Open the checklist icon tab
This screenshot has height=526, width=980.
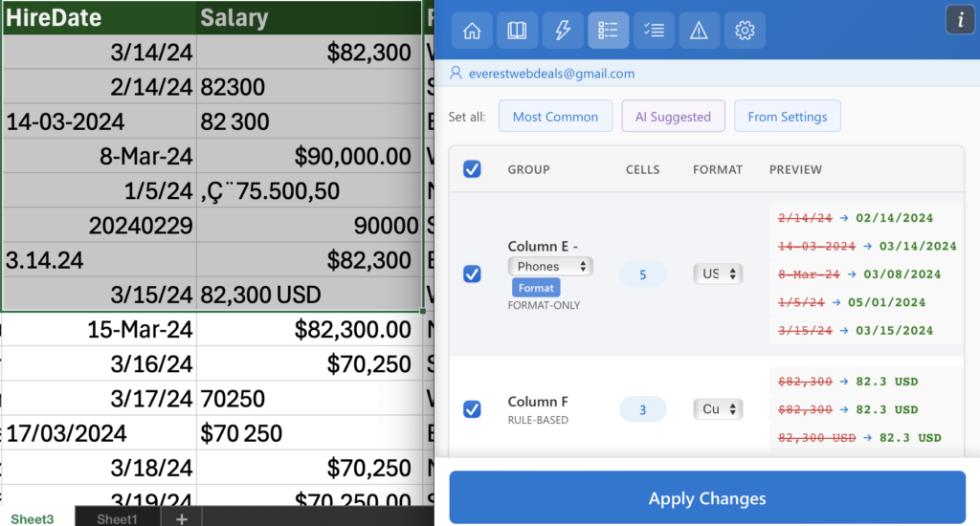(654, 31)
